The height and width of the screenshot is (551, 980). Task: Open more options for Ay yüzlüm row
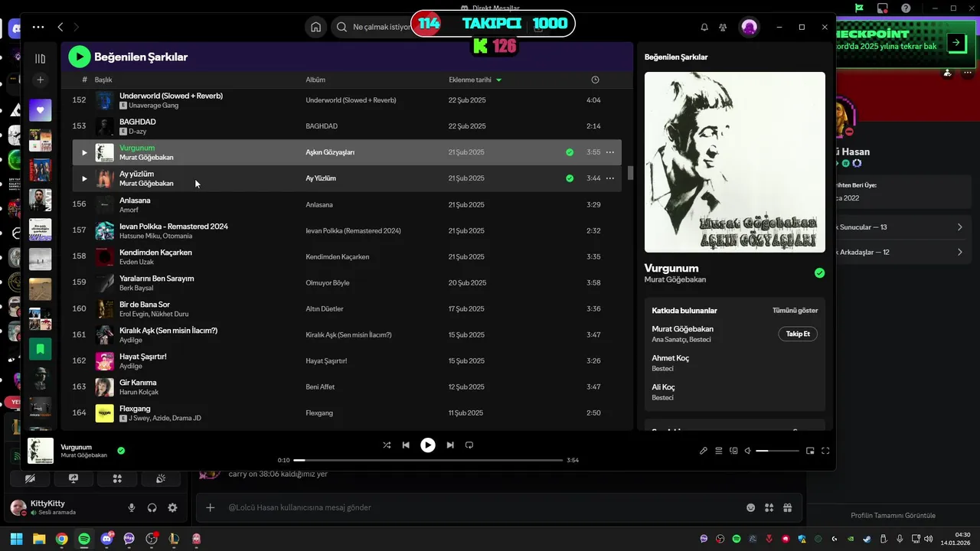point(610,178)
